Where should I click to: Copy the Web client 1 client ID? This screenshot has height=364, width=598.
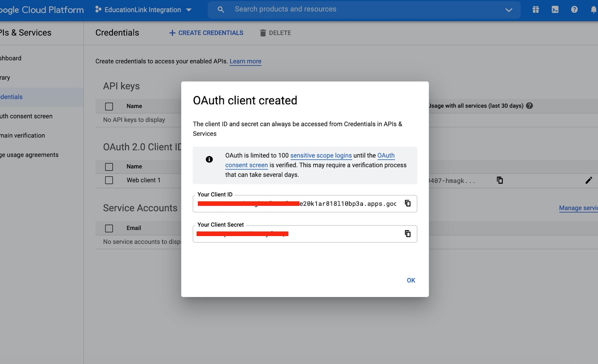pyautogui.click(x=500, y=180)
